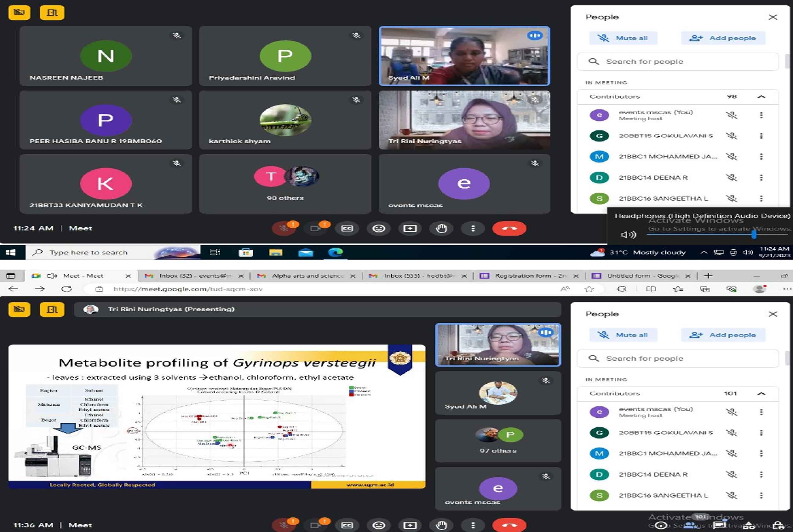Open File Explorer from the taskbar

pos(276,252)
